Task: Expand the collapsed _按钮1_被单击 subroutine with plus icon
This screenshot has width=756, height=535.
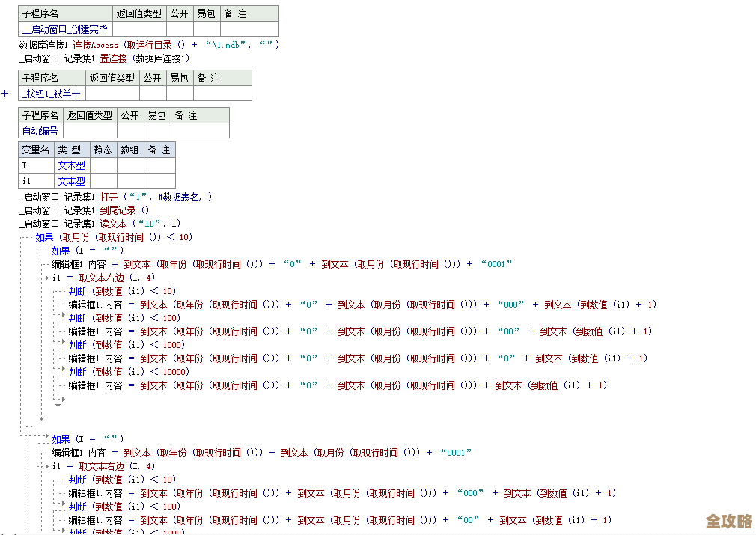Action: tap(5, 94)
